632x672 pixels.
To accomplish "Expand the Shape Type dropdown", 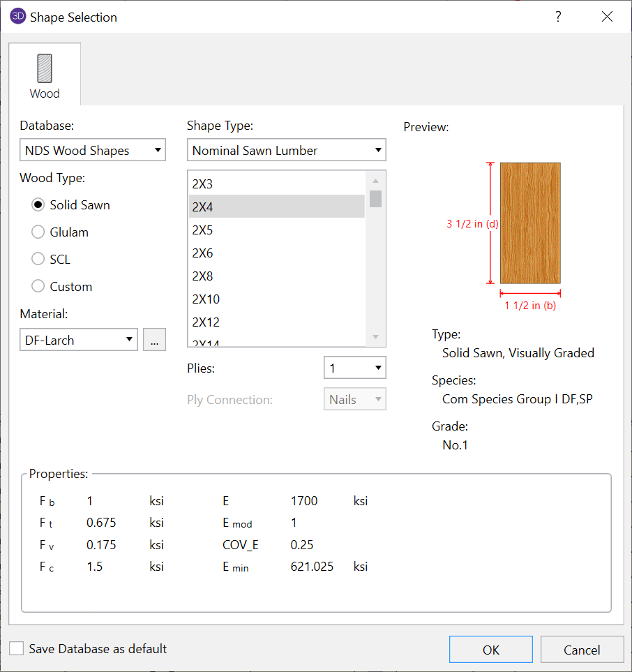I will (286, 150).
